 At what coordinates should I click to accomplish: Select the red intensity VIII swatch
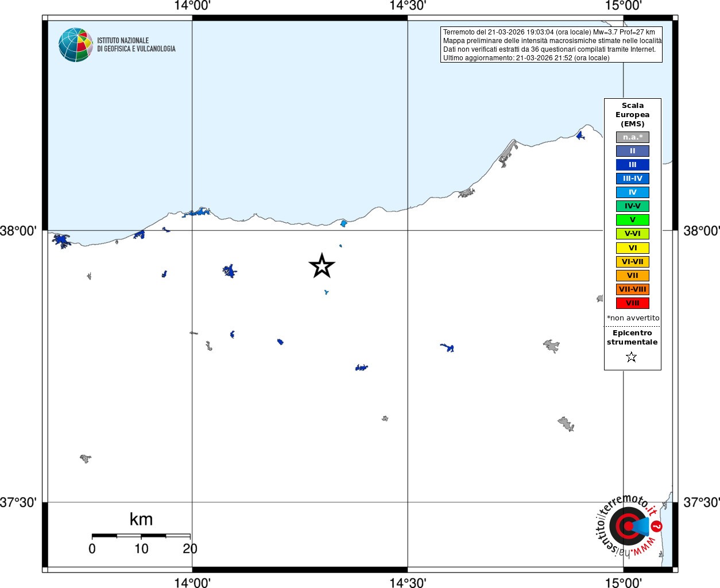tap(633, 303)
